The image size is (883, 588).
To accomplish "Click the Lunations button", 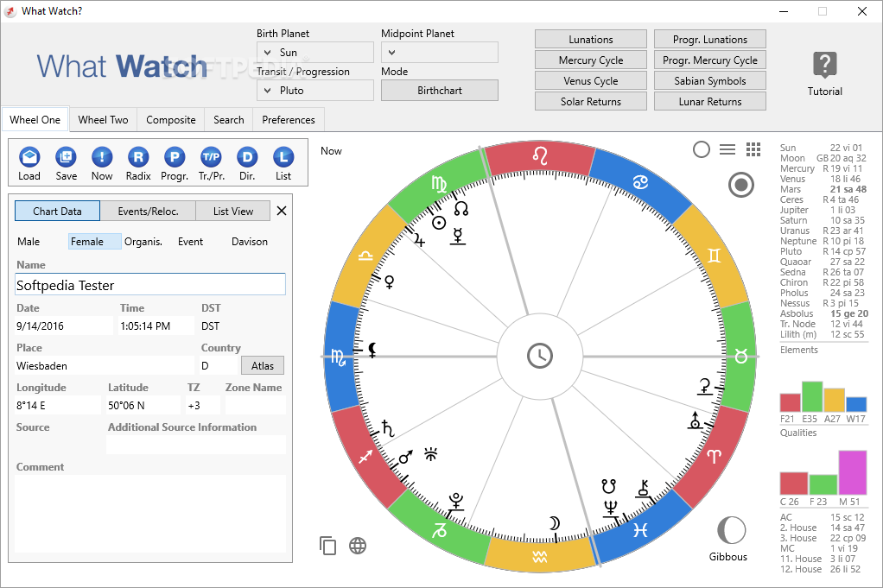I will click(591, 40).
